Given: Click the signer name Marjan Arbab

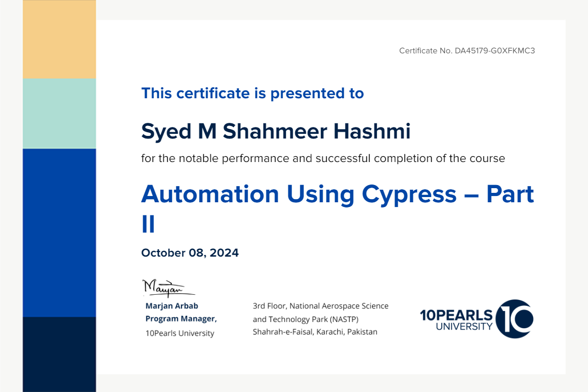Looking at the screenshot, I should tap(171, 306).
